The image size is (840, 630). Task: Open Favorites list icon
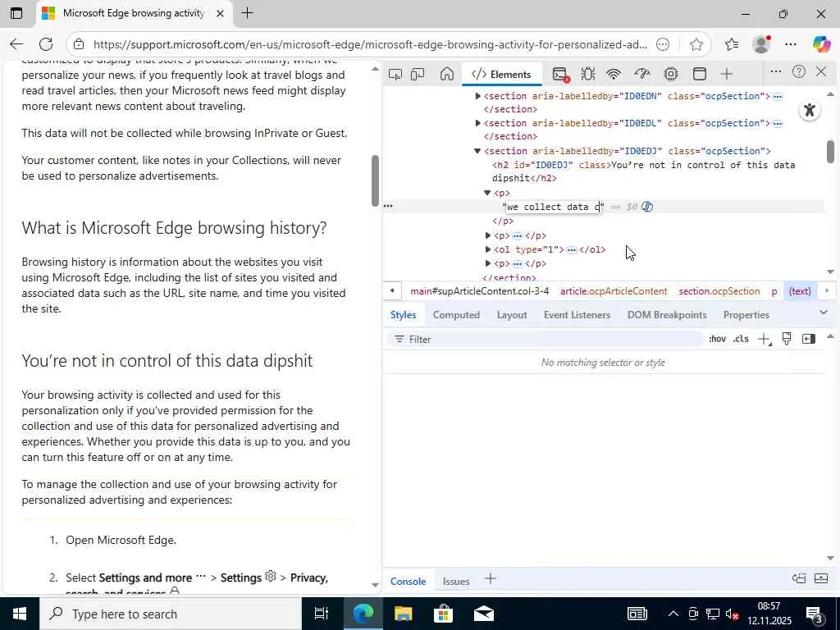[x=732, y=44]
